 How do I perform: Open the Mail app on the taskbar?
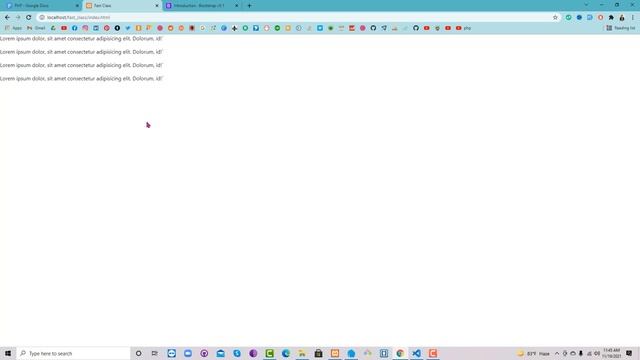click(220, 353)
